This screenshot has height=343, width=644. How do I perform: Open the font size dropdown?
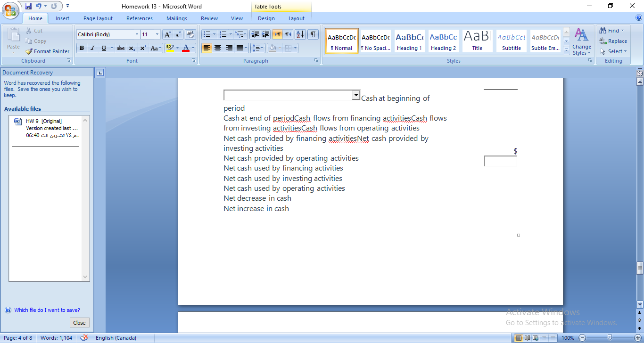[157, 34]
